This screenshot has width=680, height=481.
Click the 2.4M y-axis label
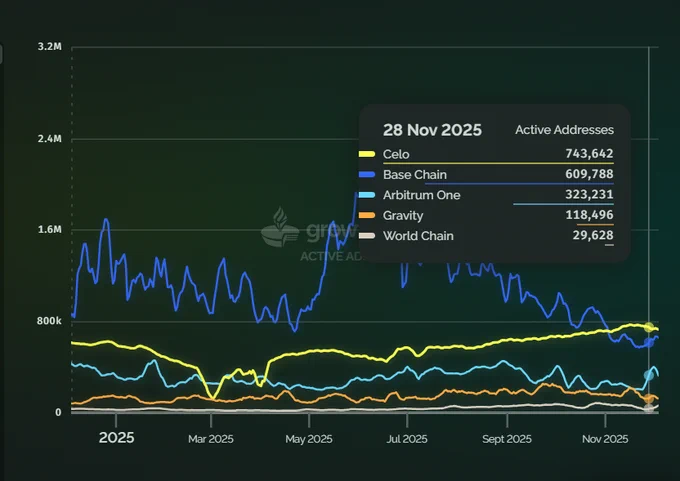tap(49, 139)
